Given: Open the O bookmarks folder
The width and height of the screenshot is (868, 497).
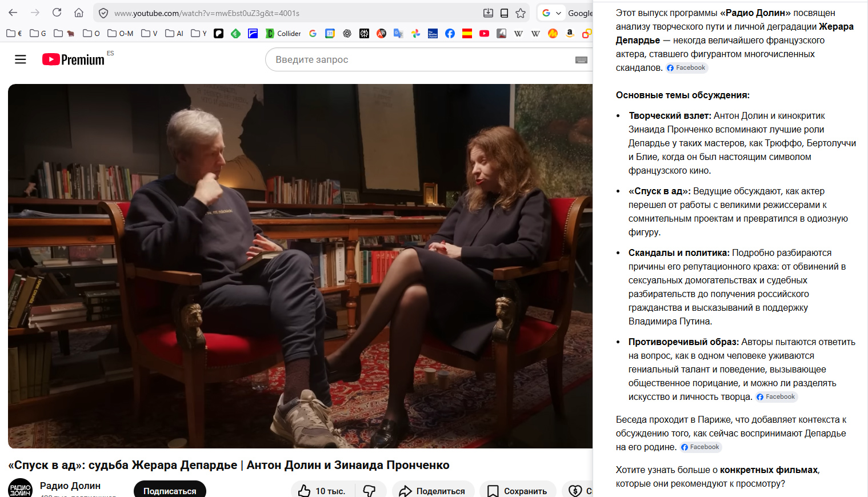Looking at the screenshot, I should click(x=91, y=33).
